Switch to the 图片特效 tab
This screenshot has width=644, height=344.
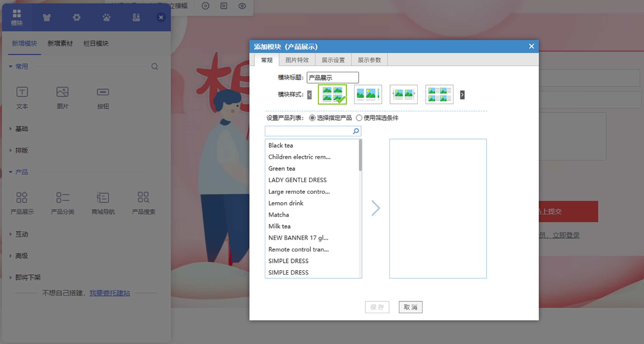[297, 60]
